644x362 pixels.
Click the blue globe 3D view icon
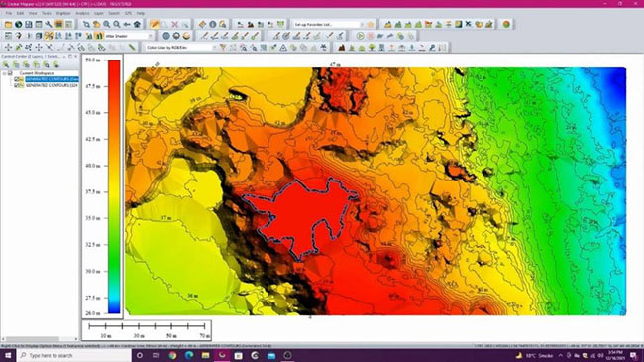click(166, 36)
